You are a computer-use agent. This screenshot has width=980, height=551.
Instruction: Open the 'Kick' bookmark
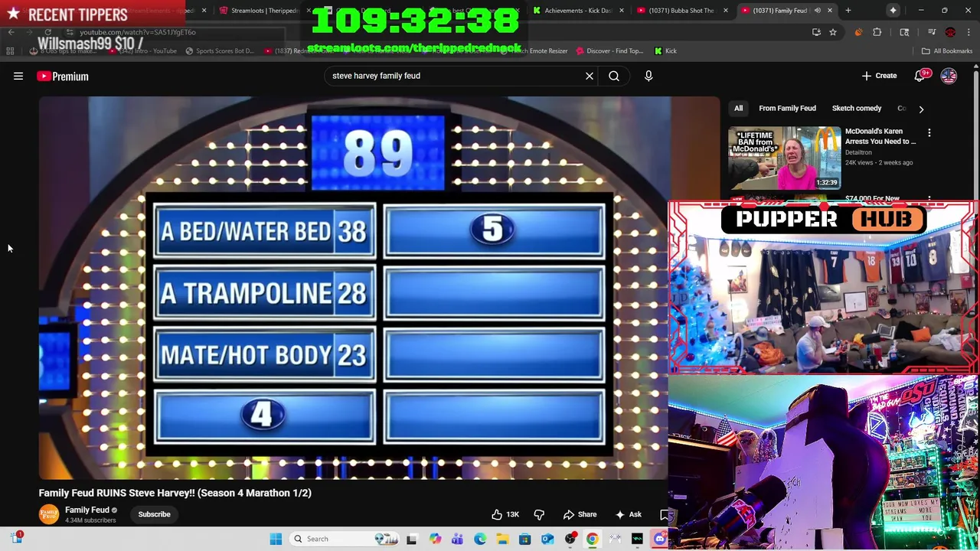point(665,51)
